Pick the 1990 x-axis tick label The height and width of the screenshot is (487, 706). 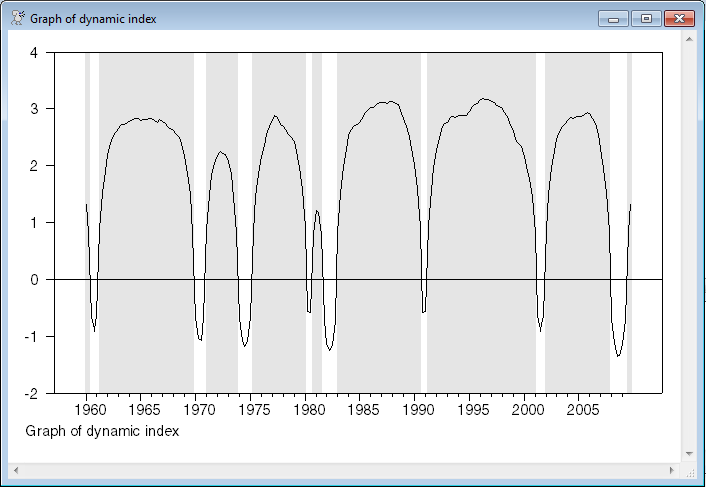coord(417,410)
